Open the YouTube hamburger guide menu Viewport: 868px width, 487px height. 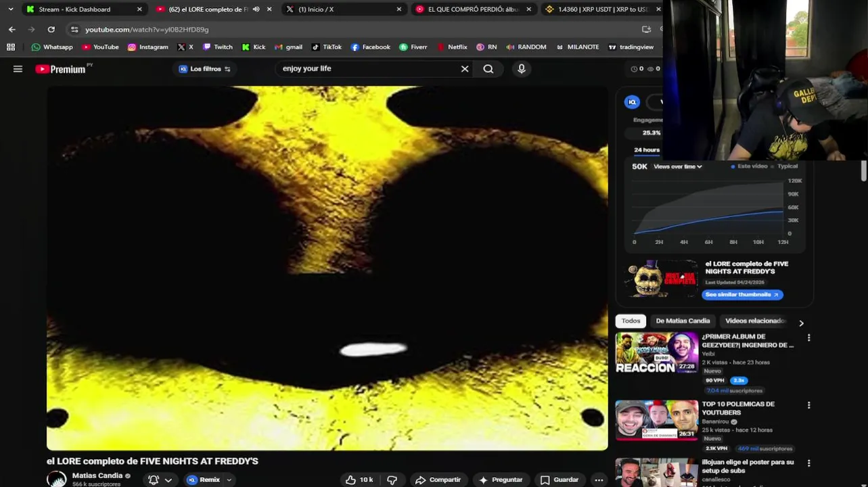tap(18, 68)
